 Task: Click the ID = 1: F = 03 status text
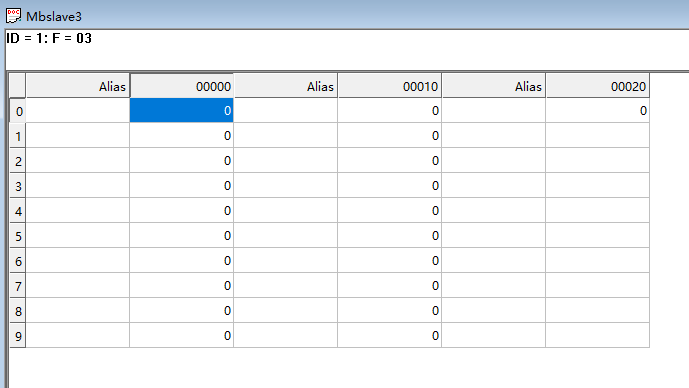click(49, 38)
